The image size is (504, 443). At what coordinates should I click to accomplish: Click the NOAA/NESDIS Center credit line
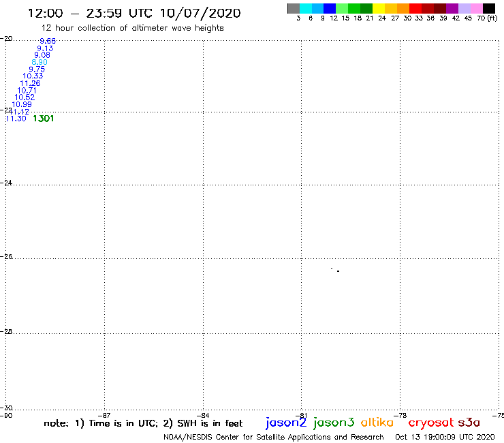[x=274, y=437]
